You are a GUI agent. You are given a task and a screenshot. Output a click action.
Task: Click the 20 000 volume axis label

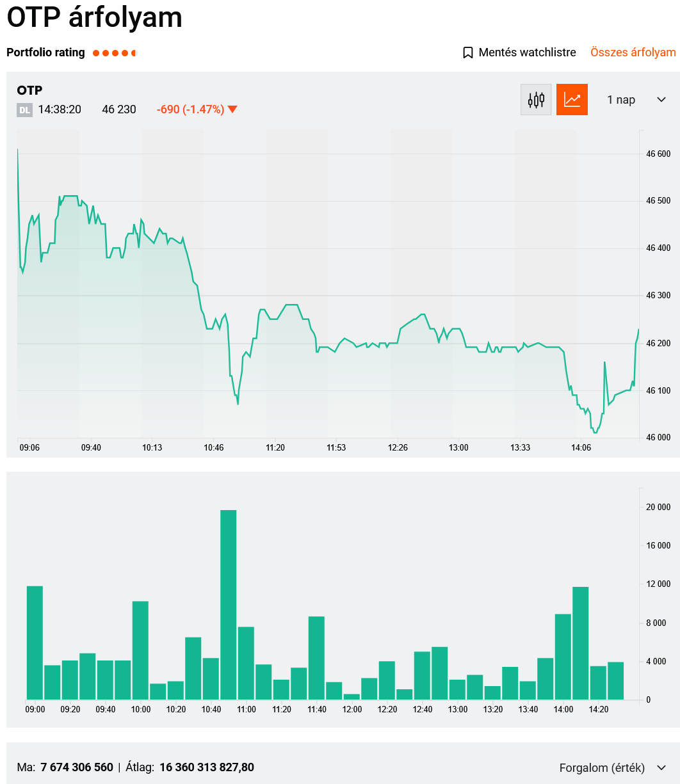(x=658, y=508)
